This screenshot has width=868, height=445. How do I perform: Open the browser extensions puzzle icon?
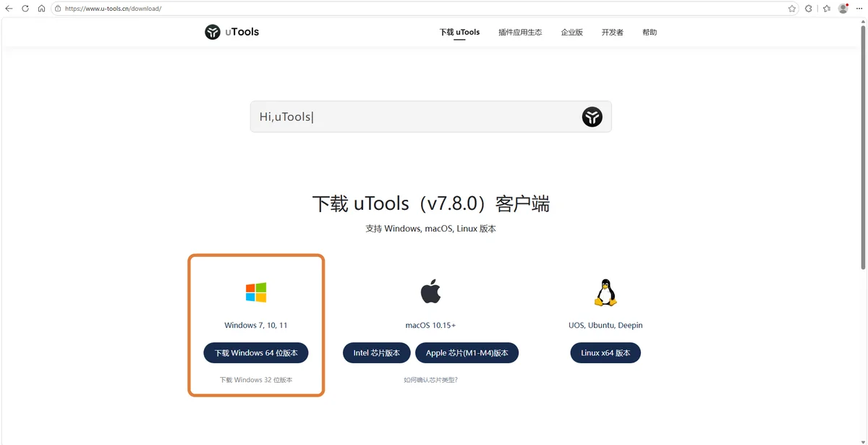(809, 9)
